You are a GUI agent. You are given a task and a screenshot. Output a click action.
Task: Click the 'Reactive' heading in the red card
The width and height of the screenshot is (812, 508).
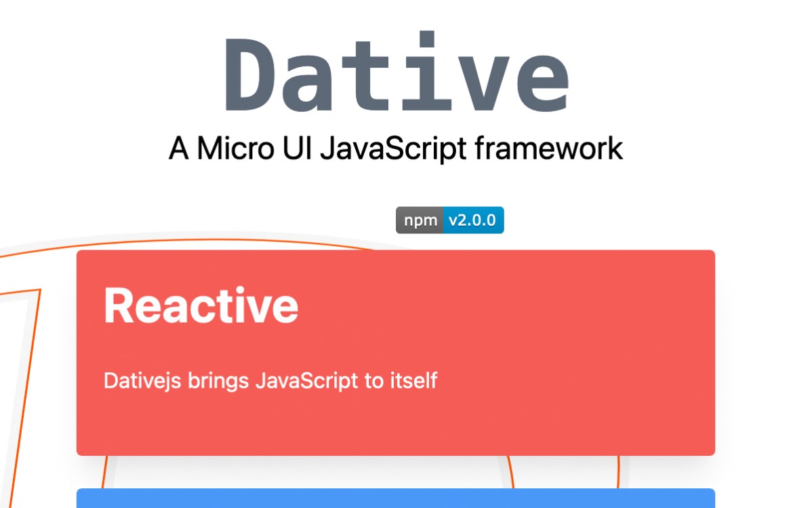coord(201,306)
